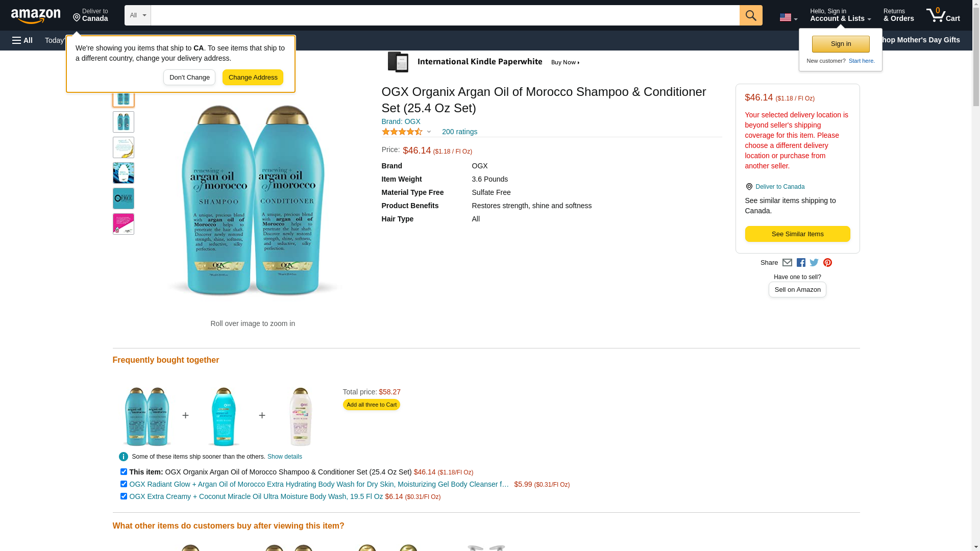Click the Amazon logo

pyautogui.click(x=36, y=16)
